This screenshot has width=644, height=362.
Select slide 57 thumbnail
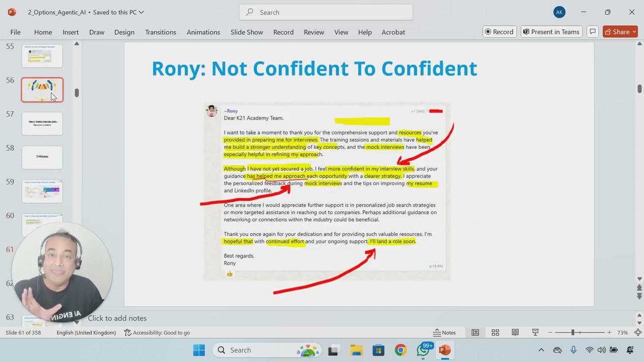click(42, 124)
